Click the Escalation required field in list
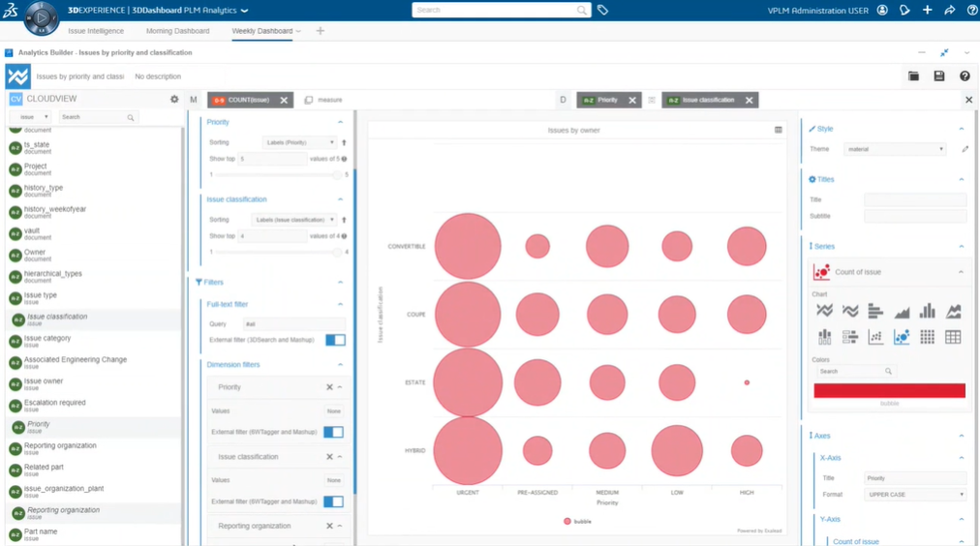The width and height of the screenshot is (980, 546). point(54,403)
